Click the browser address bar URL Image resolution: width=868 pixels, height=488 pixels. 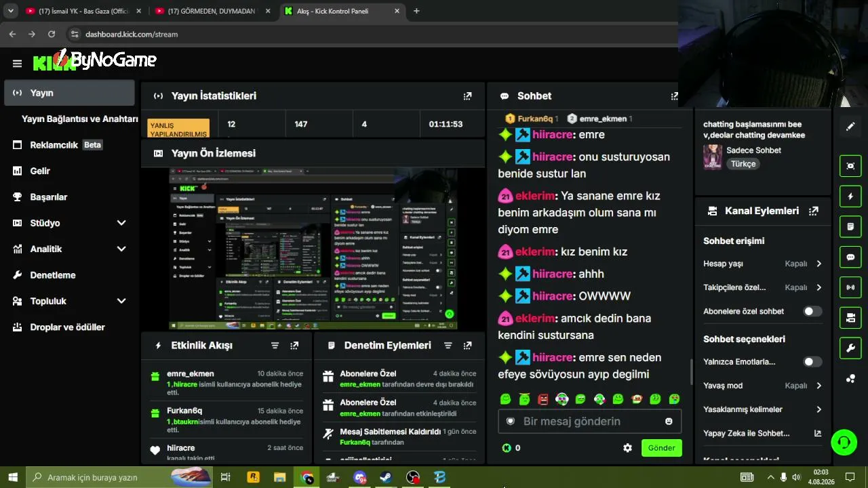coord(132,34)
